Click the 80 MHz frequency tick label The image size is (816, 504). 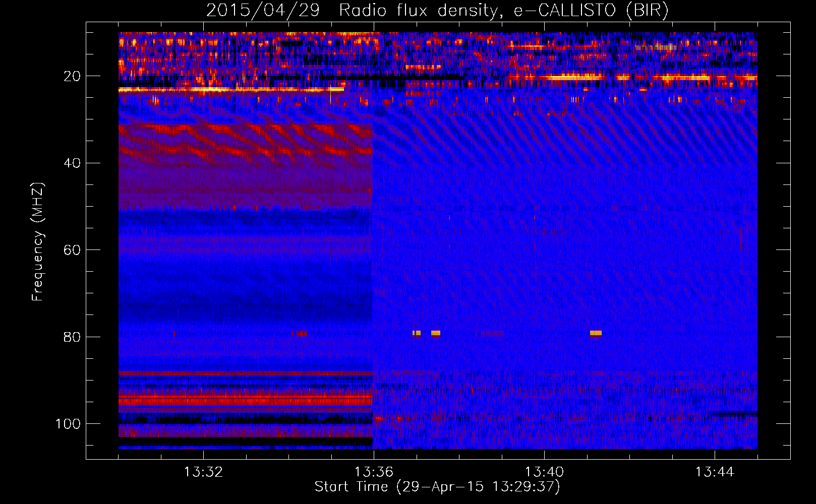pos(72,337)
